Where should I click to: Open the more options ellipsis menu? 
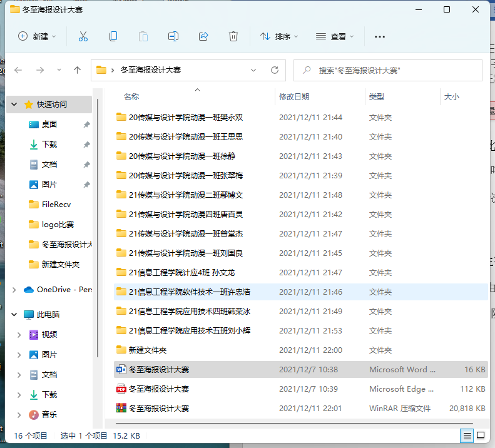point(379,36)
